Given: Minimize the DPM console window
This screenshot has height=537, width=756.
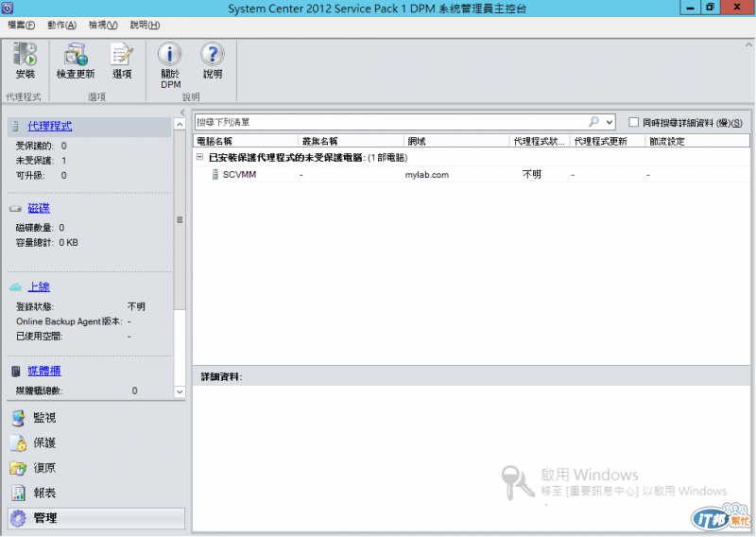Looking at the screenshot, I should pos(691,8).
